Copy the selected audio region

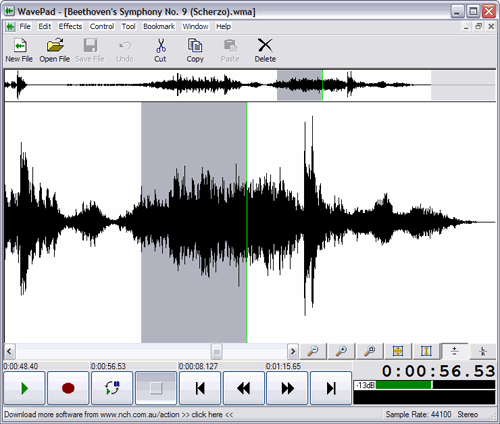pos(195,50)
